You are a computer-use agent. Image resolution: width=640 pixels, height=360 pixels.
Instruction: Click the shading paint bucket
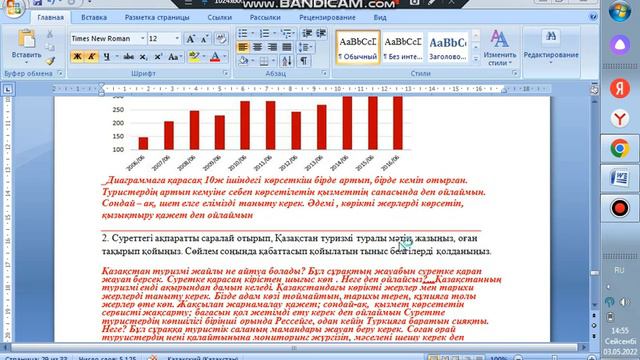[244, 61]
